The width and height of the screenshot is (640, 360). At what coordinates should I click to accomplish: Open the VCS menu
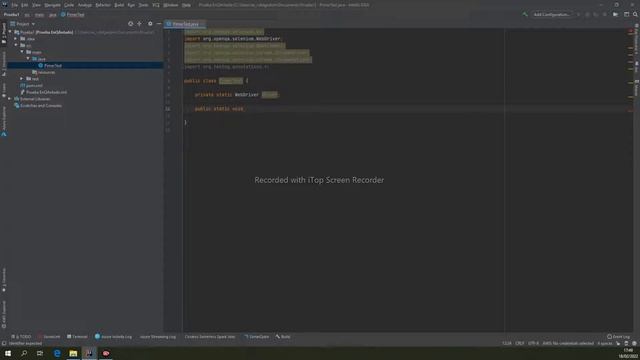156,5
